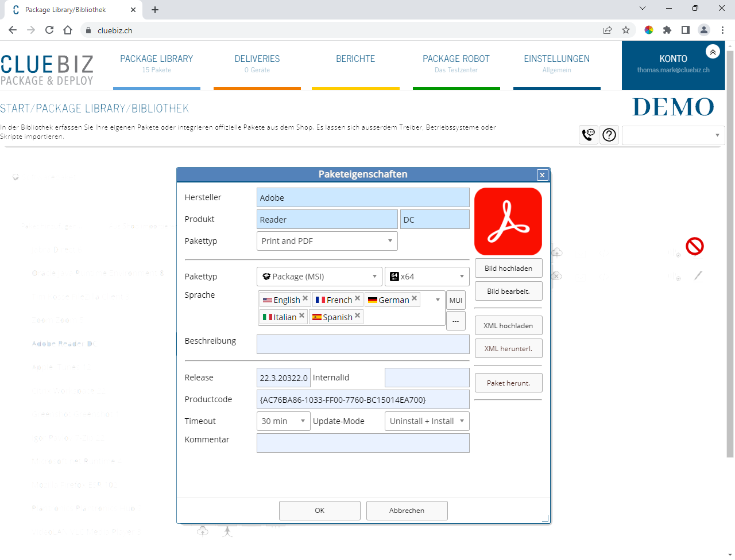The height and width of the screenshot is (560, 735).
Task: Open the KONTO account menu
Action: [x=674, y=65]
